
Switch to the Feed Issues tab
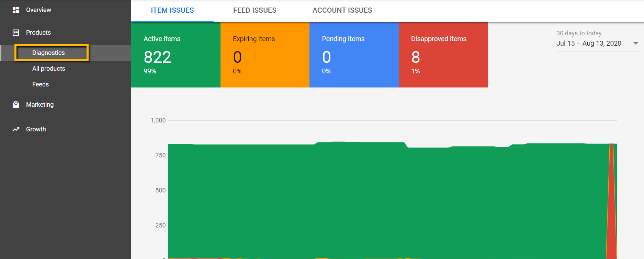coord(255,10)
